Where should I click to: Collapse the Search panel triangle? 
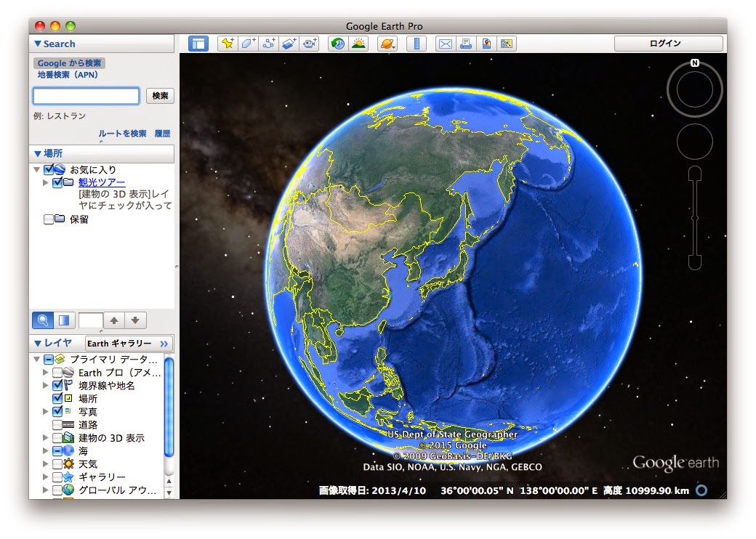[x=37, y=44]
